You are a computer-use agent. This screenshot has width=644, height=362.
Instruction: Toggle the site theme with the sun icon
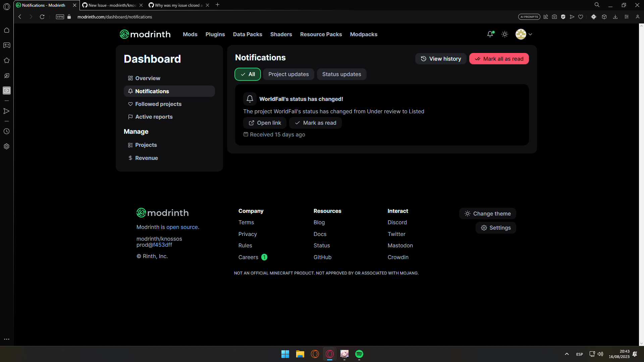coord(504,34)
